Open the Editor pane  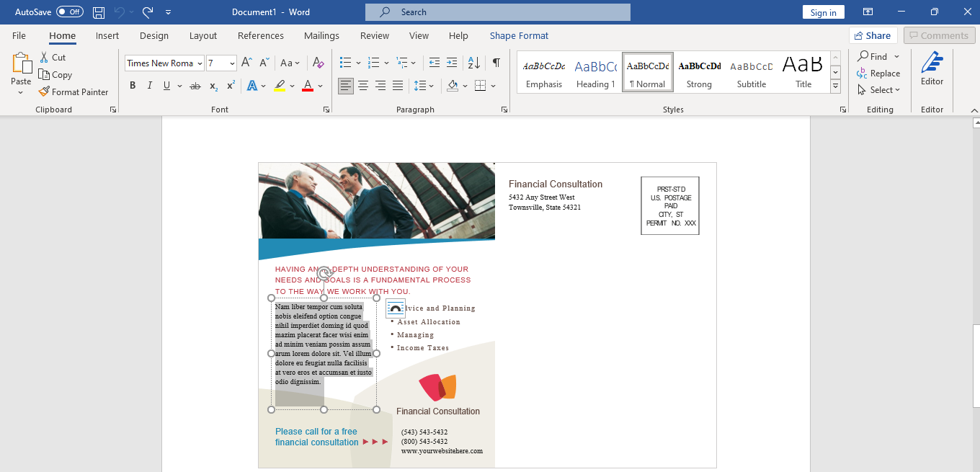pyautogui.click(x=931, y=71)
